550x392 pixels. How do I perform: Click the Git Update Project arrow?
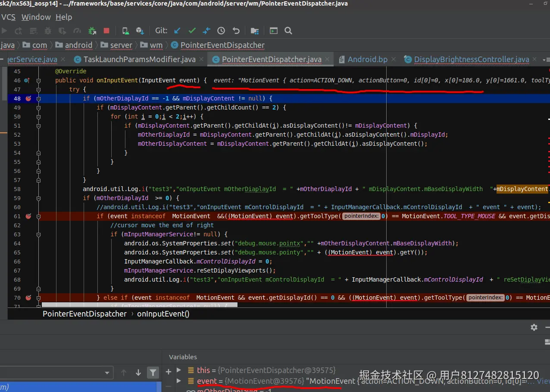coord(177,31)
